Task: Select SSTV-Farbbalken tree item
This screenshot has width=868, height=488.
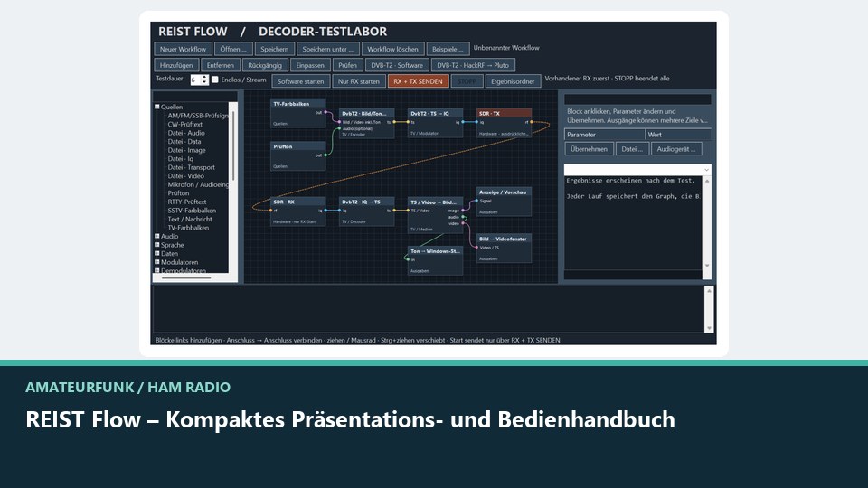Action: [x=192, y=211]
